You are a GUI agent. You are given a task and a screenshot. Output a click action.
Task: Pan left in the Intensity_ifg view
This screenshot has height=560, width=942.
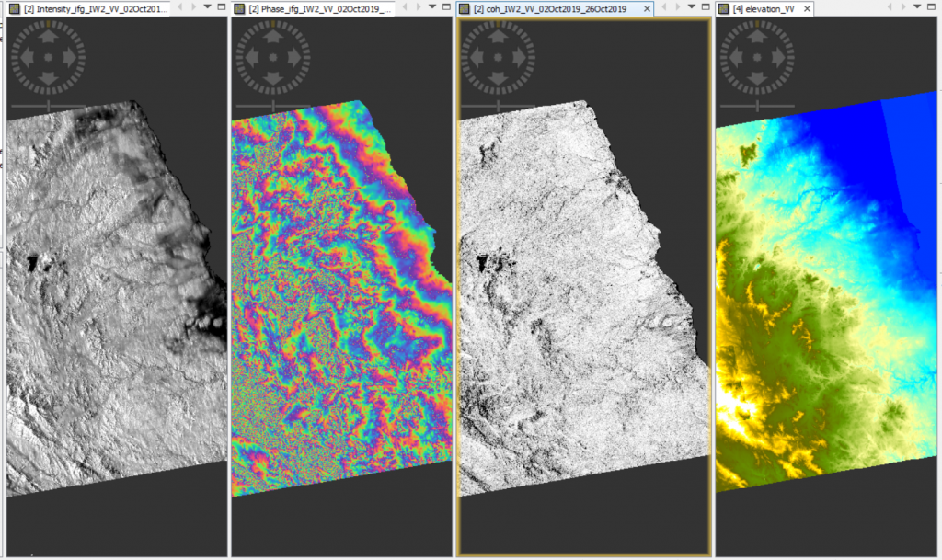[27, 58]
